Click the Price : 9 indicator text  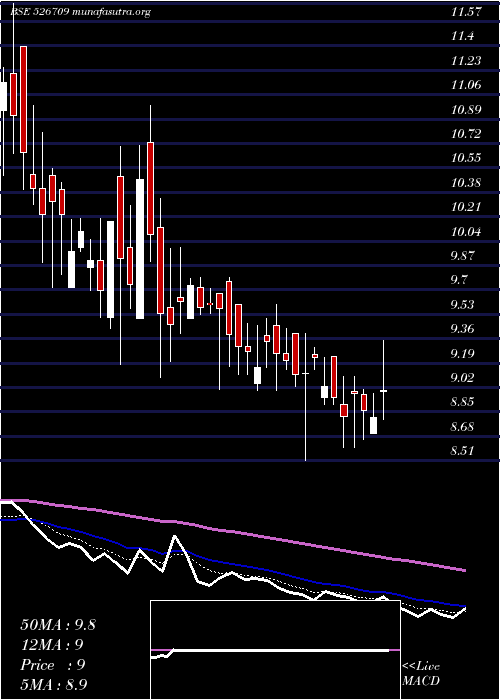click(52, 665)
